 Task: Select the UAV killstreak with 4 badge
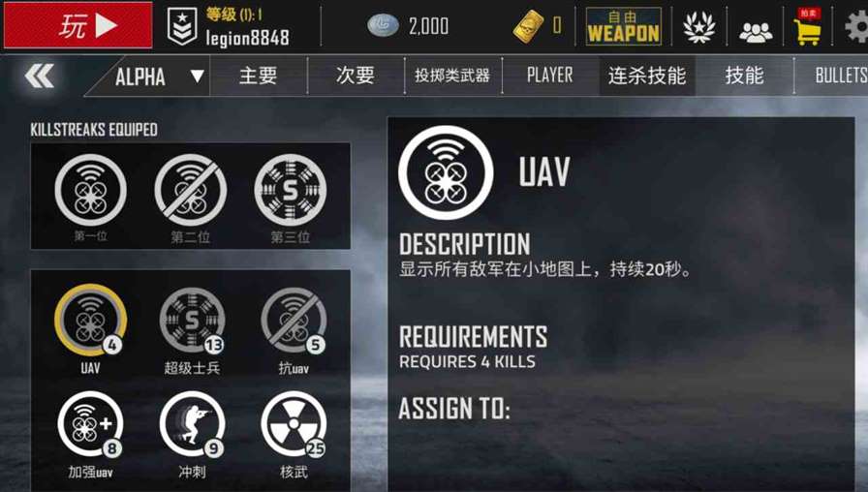click(x=90, y=321)
